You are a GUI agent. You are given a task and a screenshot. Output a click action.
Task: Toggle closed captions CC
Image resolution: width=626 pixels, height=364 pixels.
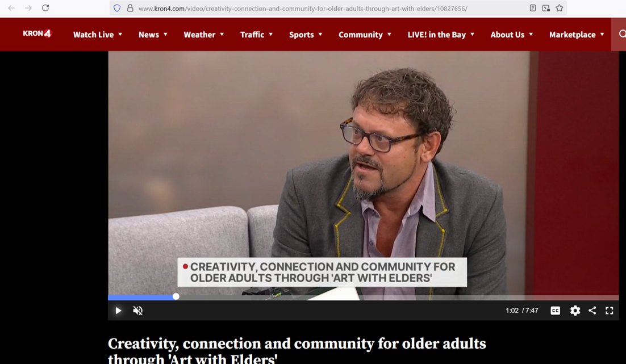[x=555, y=311]
